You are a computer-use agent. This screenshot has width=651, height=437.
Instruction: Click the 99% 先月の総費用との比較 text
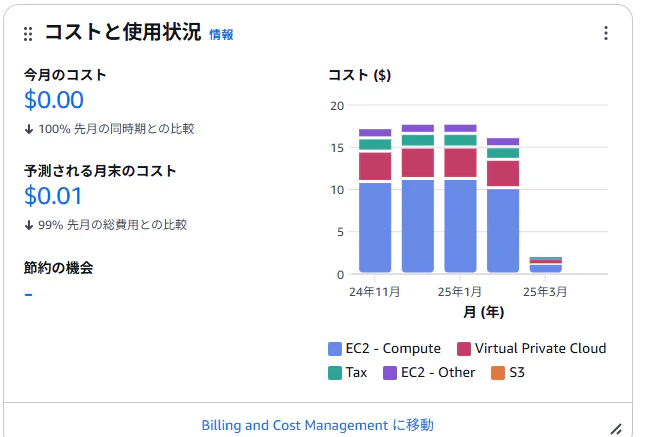pyautogui.click(x=113, y=225)
